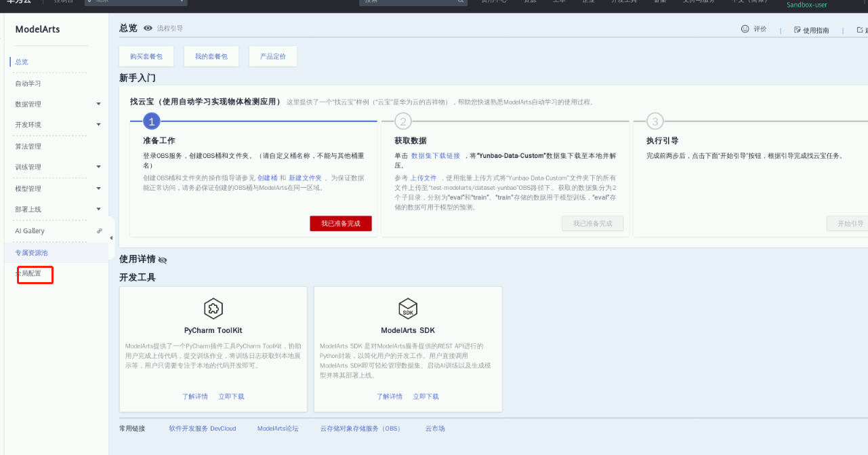Open 开发环境 menu label

coord(28,125)
